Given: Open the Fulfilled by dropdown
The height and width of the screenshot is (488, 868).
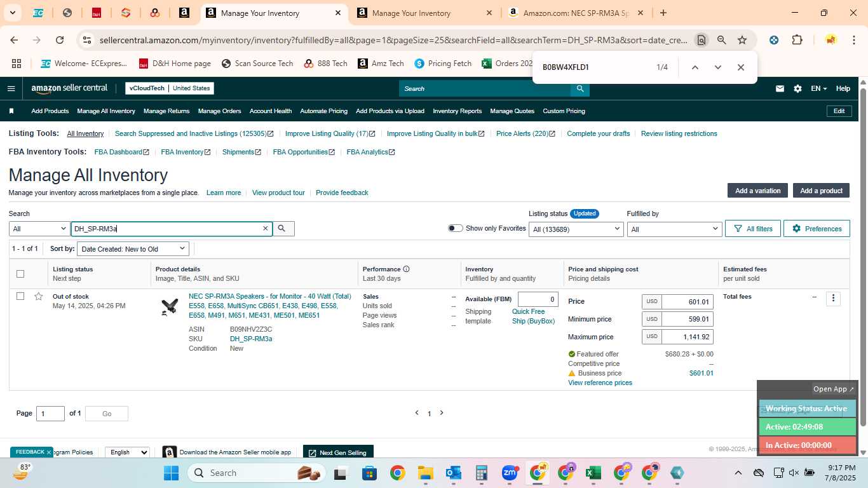Looking at the screenshot, I should point(674,229).
